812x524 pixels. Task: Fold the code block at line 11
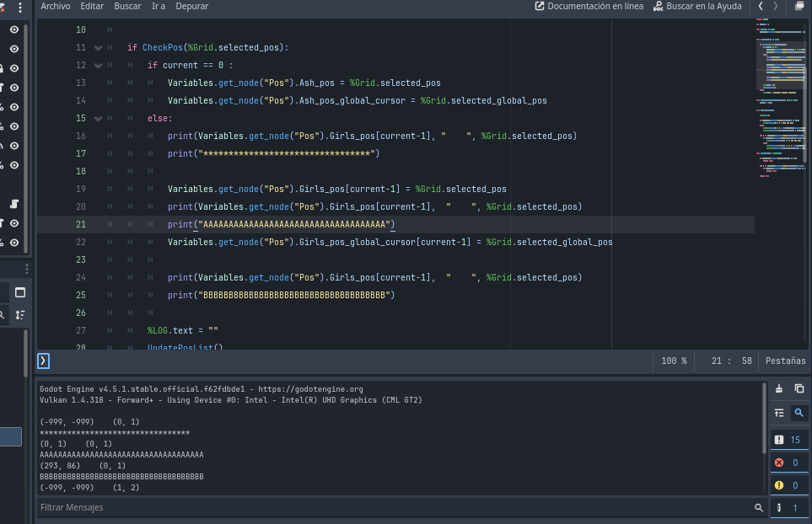pos(99,48)
